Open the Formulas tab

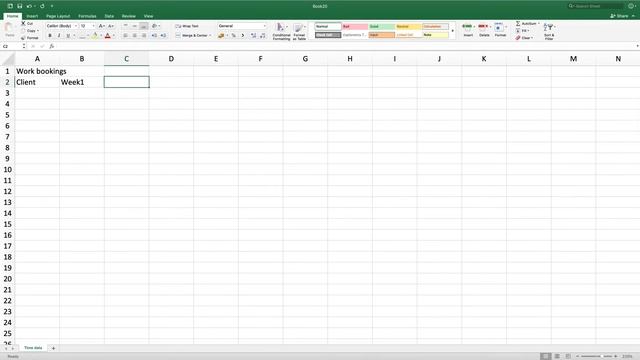pyautogui.click(x=87, y=16)
